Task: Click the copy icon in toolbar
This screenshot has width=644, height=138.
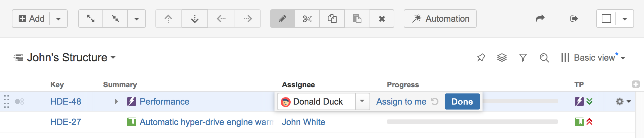Action: [x=332, y=19]
